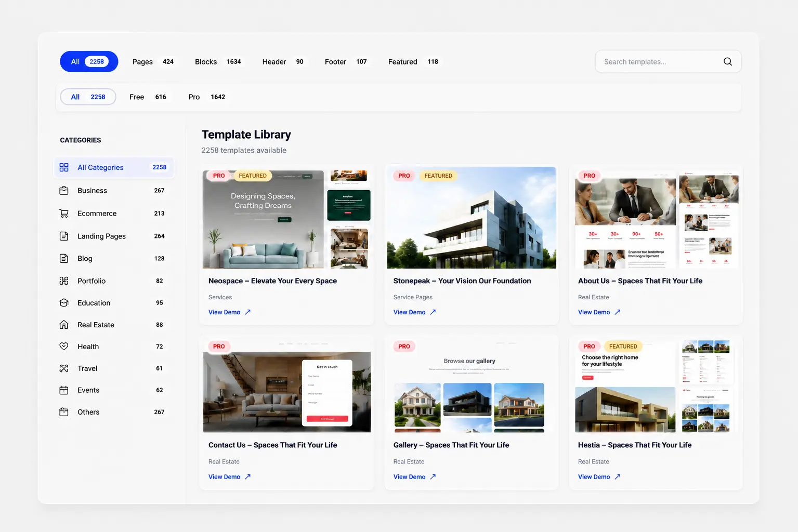798x532 pixels.
Task: Open the Business category
Action: tap(114, 191)
